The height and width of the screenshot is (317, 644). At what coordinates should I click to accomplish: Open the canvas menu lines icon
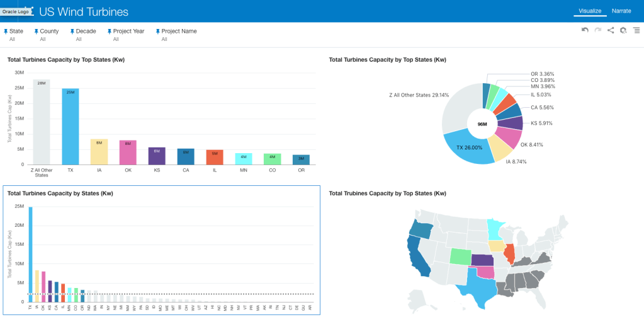click(x=636, y=30)
